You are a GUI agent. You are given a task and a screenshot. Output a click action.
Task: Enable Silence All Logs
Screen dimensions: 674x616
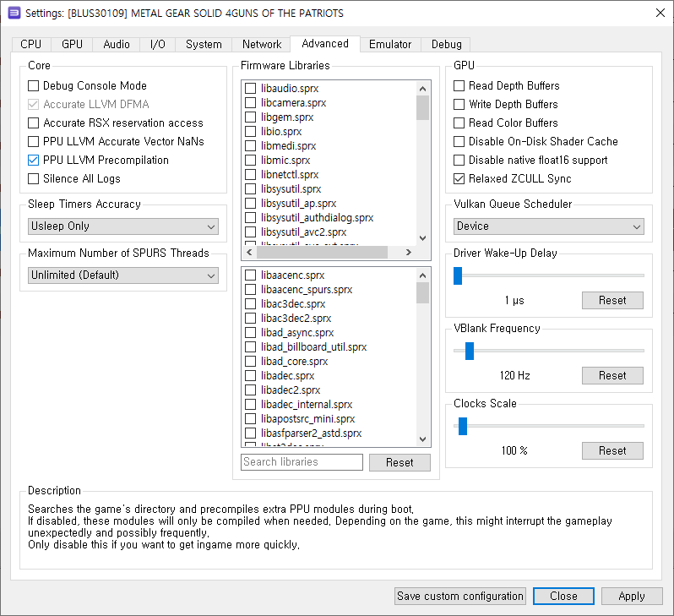coord(74,178)
